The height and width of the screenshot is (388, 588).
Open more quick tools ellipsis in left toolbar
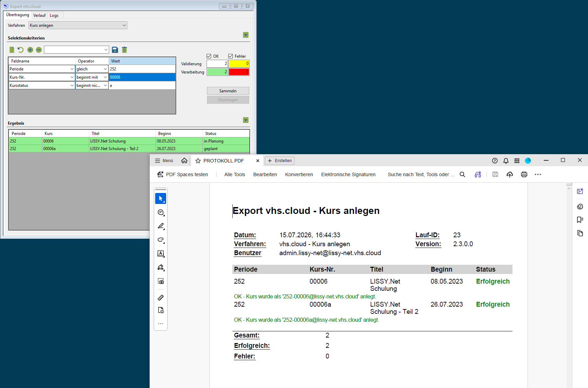(x=161, y=323)
